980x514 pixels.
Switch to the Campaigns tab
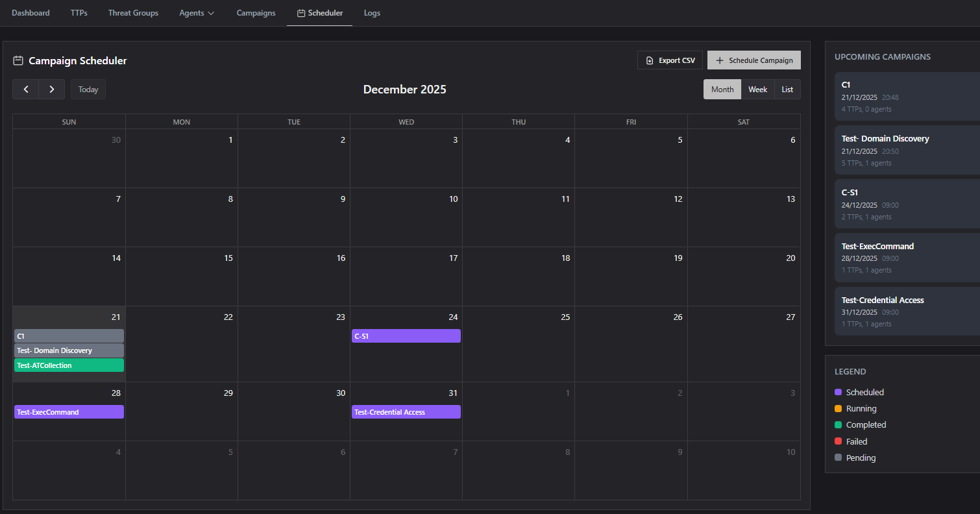(x=256, y=12)
